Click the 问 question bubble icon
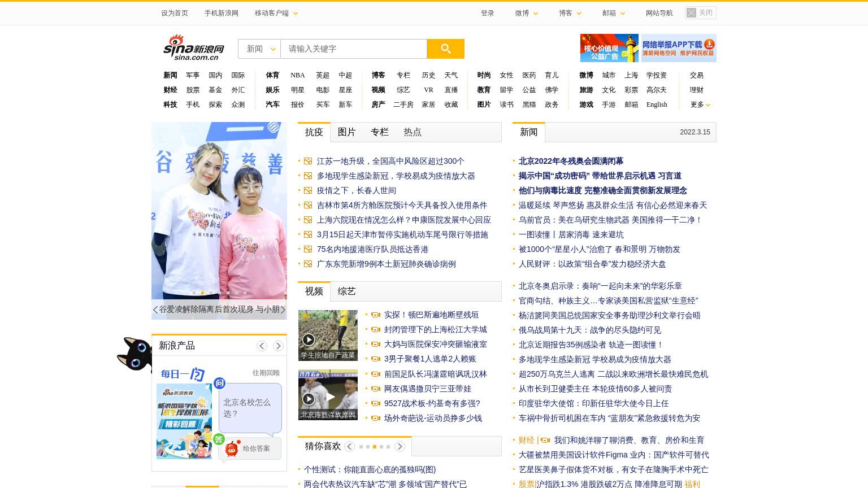The height and width of the screenshot is (488, 868). pyautogui.click(x=219, y=383)
